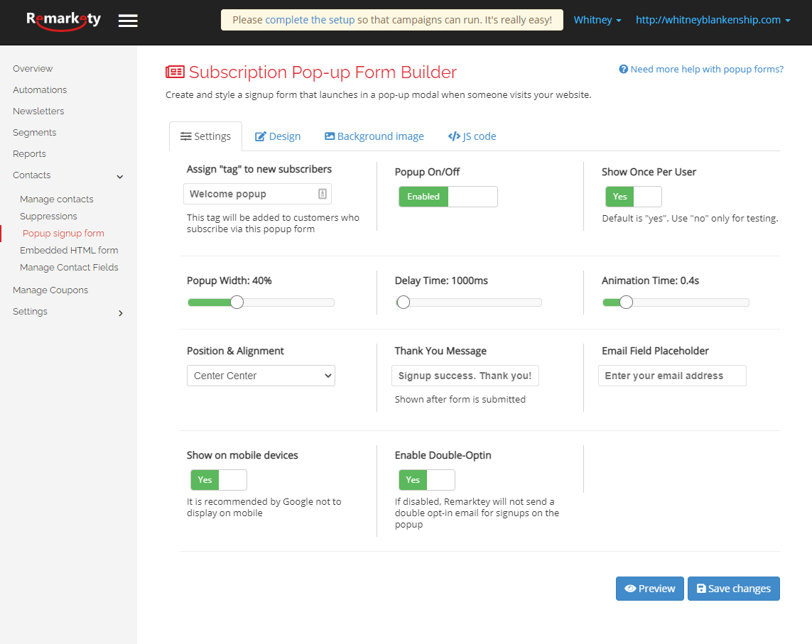Screen dimensions: 812x644
Task: Focus the Thank You Message field
Action: point(465,376)
